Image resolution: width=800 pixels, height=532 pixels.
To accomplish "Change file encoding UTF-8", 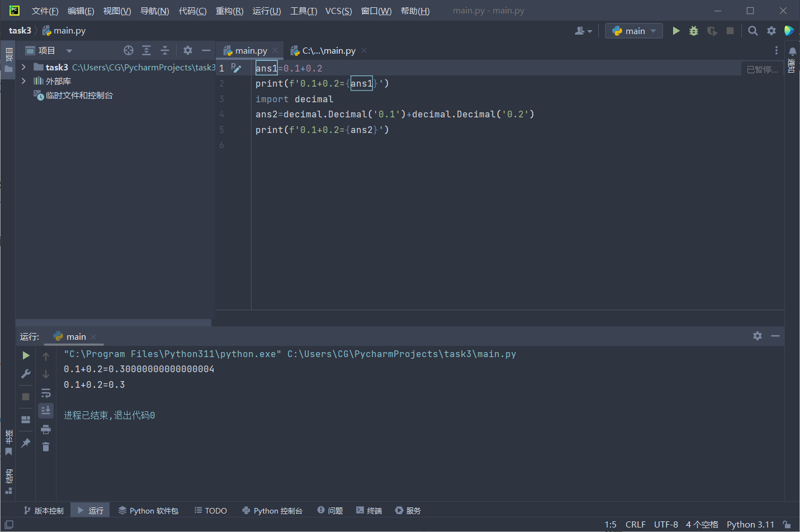I will [x=666, y=525].
